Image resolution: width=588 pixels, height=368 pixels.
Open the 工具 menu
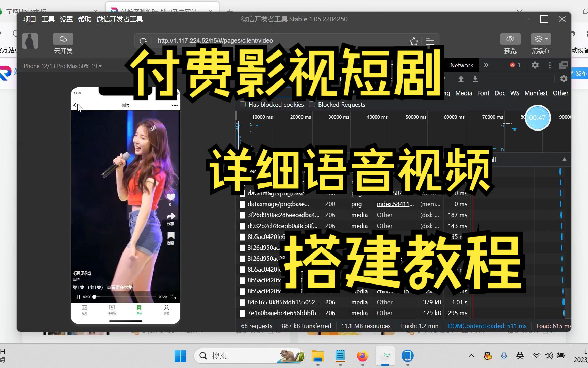click(48, 19)
